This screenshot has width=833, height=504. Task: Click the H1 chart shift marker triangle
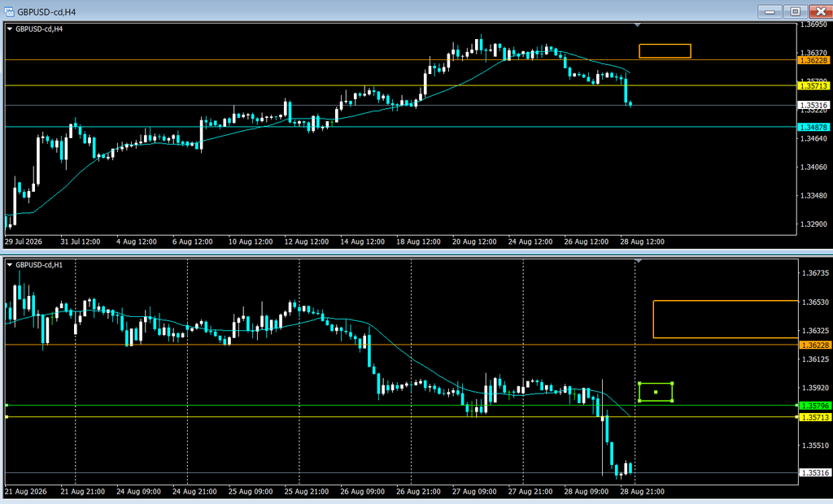click(638, 261)
